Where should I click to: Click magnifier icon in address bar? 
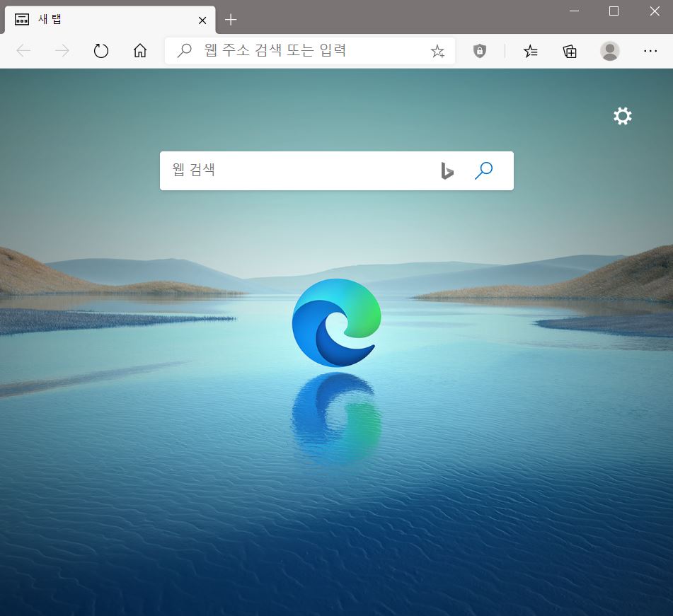pyautogui.click(x=184, y=51)
